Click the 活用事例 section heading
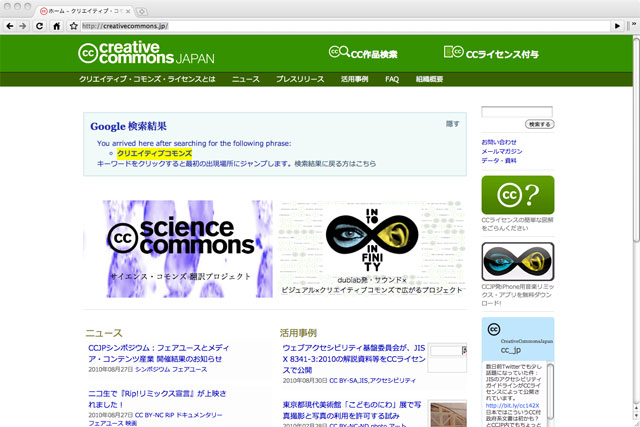The height and width of the screenshot is (427, 640). coord(298,333)
